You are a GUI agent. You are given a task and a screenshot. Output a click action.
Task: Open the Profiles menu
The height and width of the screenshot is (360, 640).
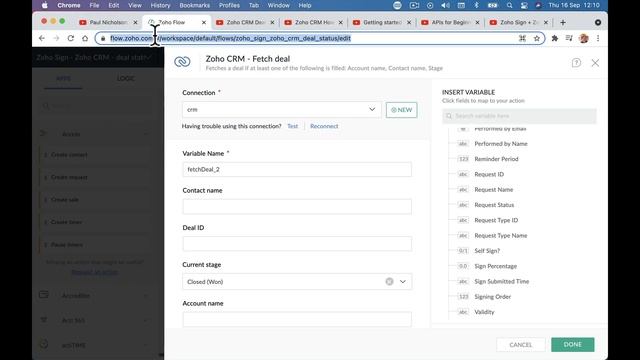[x=229, y=5]
